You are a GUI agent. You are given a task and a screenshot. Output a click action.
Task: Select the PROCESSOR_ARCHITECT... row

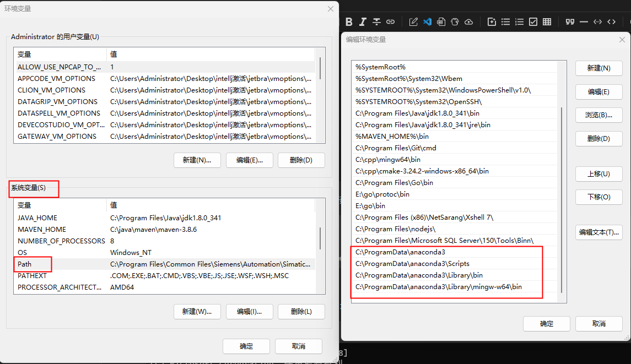(x=165, y=287)
